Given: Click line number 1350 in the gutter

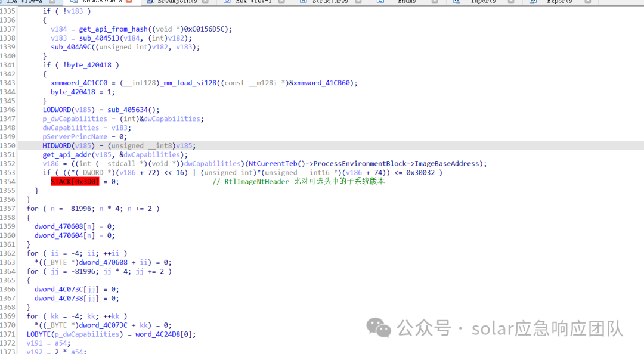Looking at the screenshot, I should click(x=8, y=146).
